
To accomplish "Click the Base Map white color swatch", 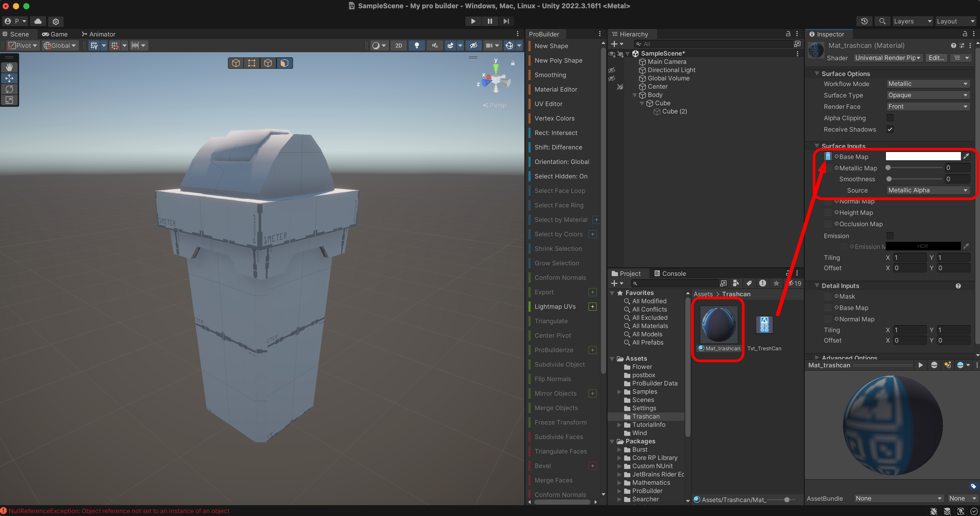I will click(923, 156).
